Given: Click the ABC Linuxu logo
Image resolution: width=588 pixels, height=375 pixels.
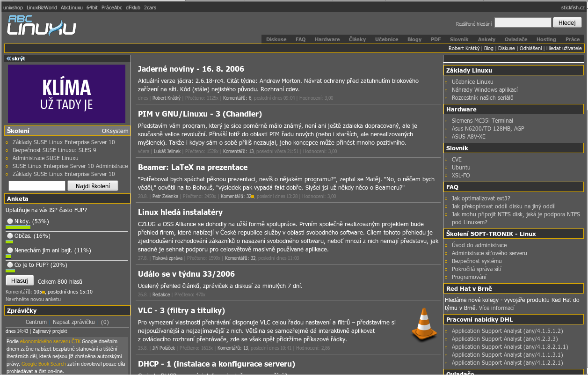Looking at the screenshot, I should point(42,25).
